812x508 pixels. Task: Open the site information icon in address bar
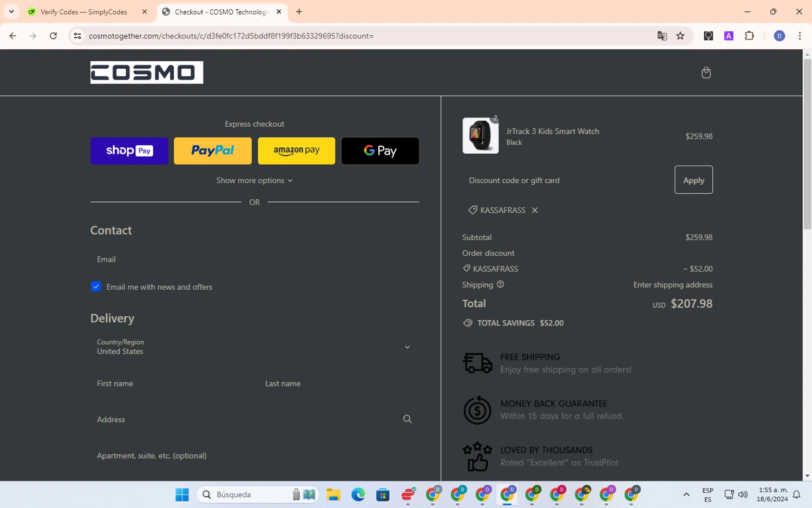[77, 36]
